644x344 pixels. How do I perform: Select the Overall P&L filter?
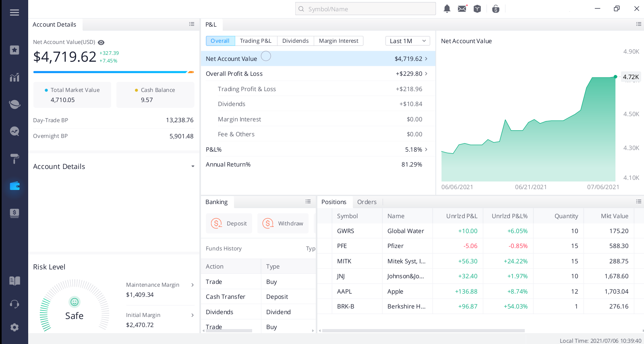click(x=220, y=41)
